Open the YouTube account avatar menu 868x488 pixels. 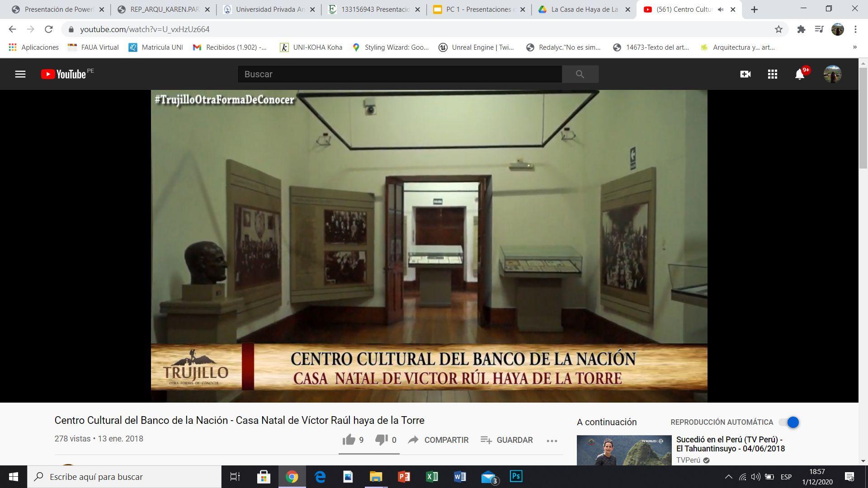[832, 74]
